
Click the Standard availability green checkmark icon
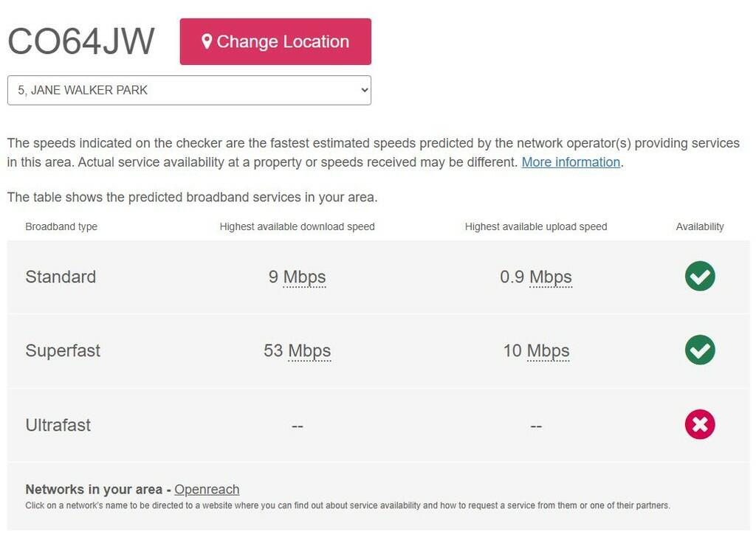(x=700, y=277)
